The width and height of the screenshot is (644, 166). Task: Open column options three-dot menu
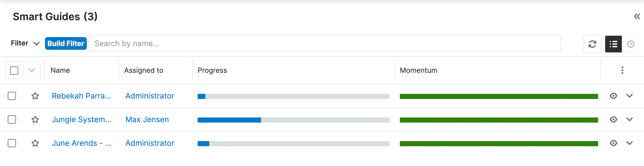[x=622, y=70]
